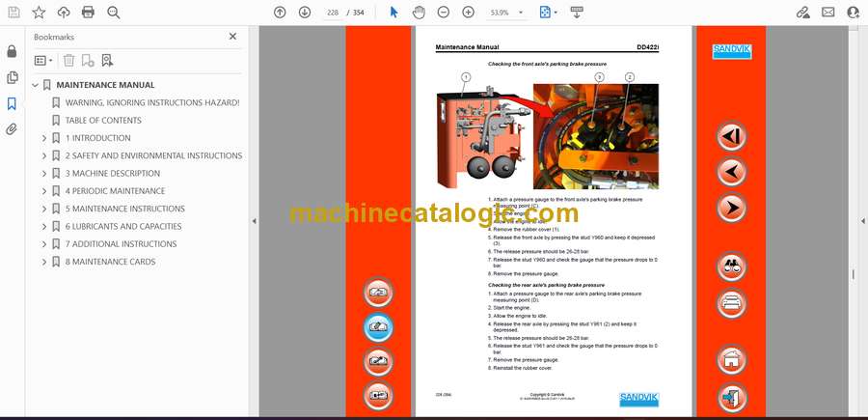Open the attachments paperclip panel
The height and width of the screenshot is (420, 868).
(x=12, y=129)
